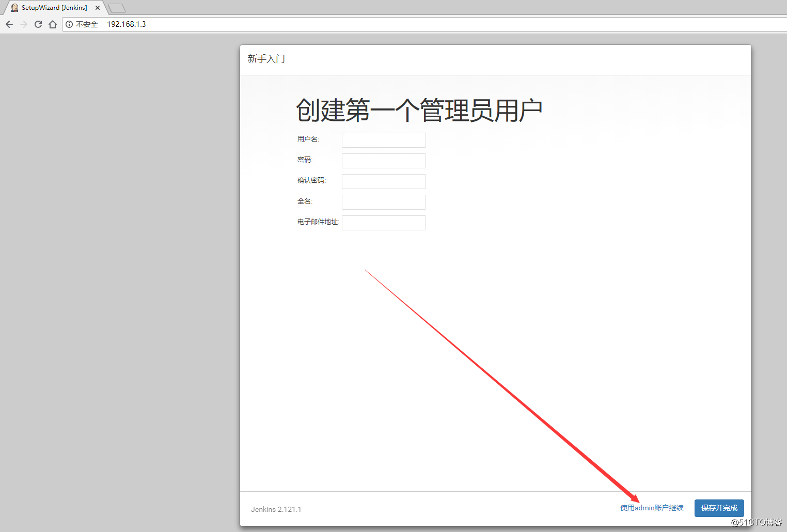Click the Jenkins 2.121.1 version text
Image resolution: width=787 pixels, height=532 pixels.
point(276,509)
